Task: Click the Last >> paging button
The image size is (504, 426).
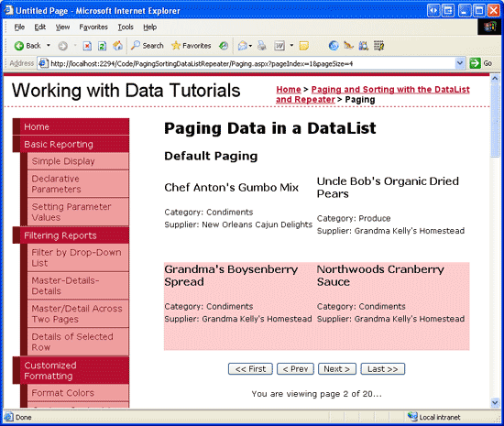Action: (x=382, y=369)
